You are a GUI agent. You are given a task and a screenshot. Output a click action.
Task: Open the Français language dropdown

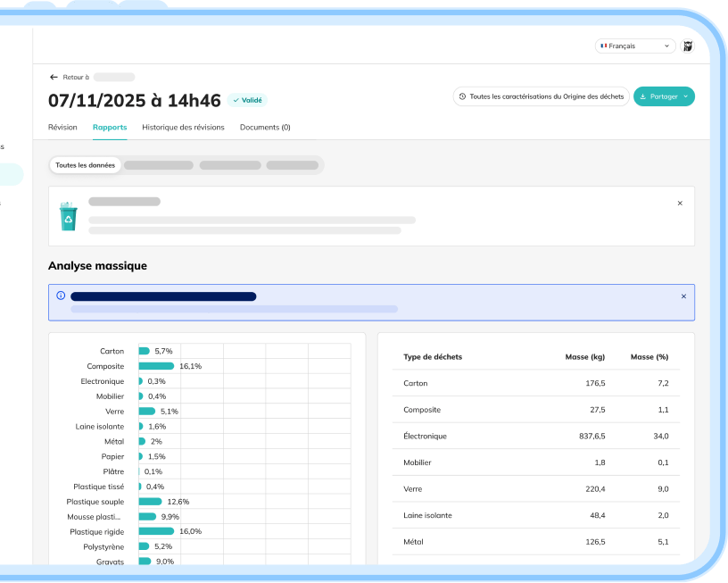coord(635,46)
